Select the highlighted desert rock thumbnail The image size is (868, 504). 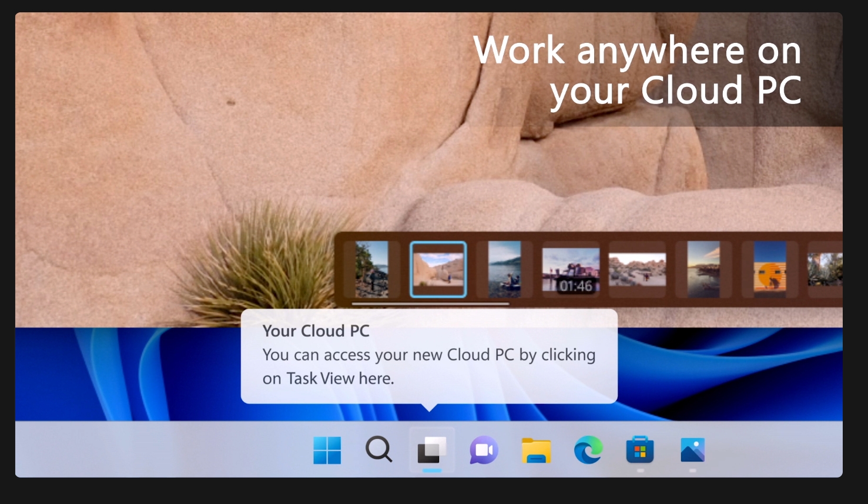(x=438, y=269)
